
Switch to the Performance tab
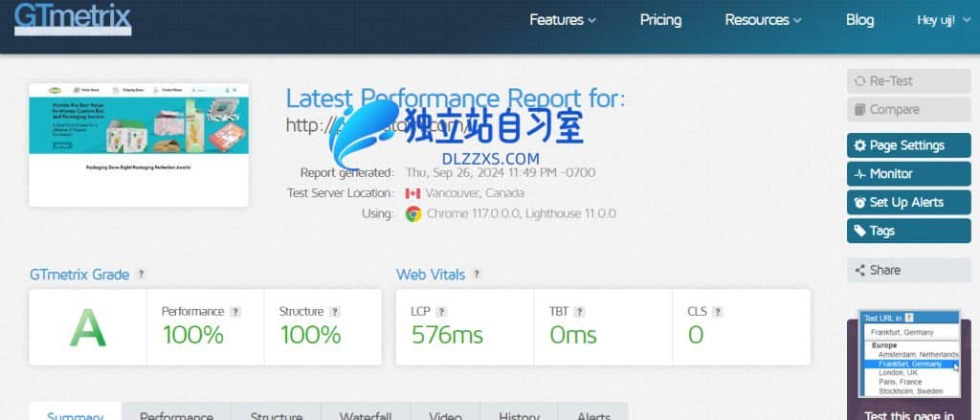point(176,413)
